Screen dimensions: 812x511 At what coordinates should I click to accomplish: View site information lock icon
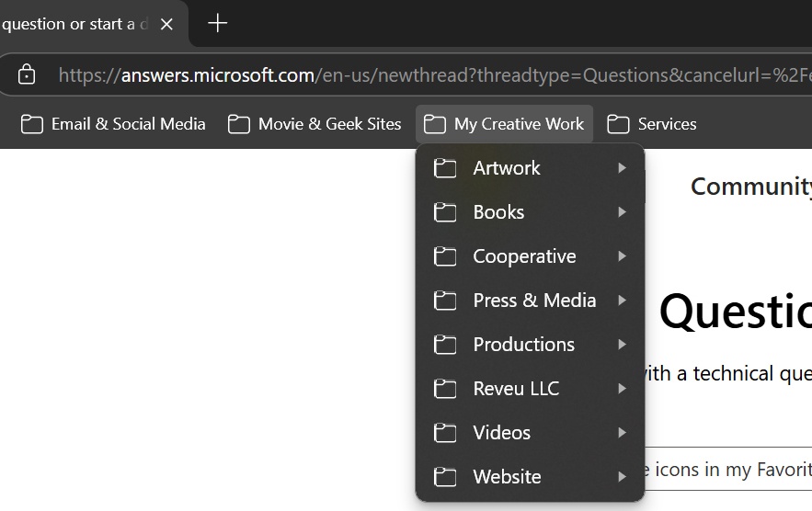[x=27, y=74]
